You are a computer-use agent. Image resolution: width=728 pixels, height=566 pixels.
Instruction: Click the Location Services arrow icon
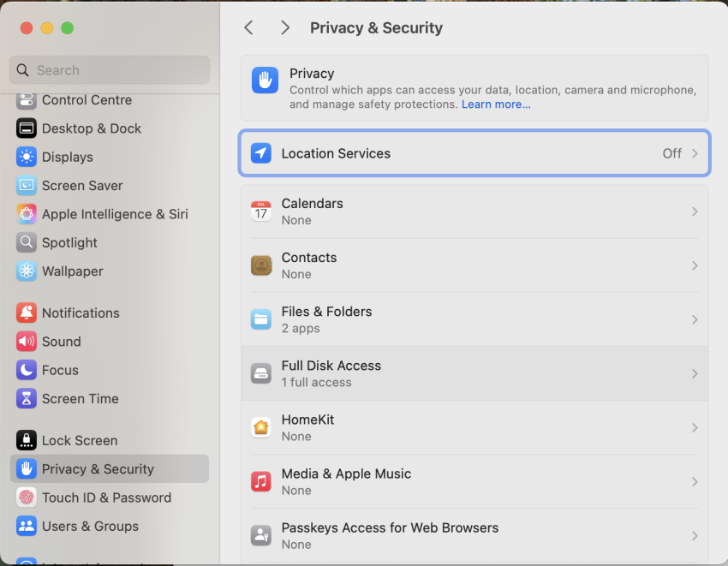pos(261,153)
